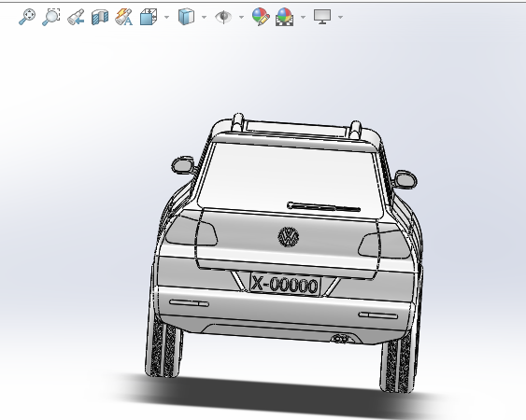The width and height of the screenshot is (526, 420).
Task: Expand the View Orientation dropdown arrow
Action: click(x=166, y=17)
